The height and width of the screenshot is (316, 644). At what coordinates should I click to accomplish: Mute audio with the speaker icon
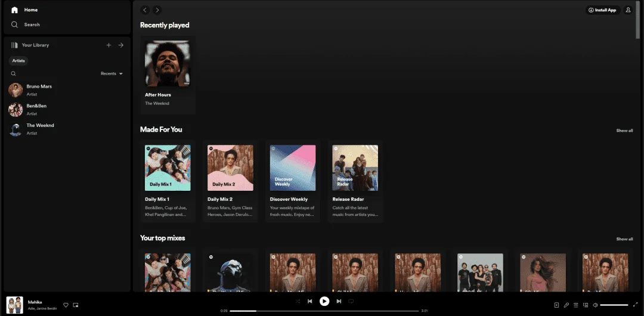tap(595, 305)
